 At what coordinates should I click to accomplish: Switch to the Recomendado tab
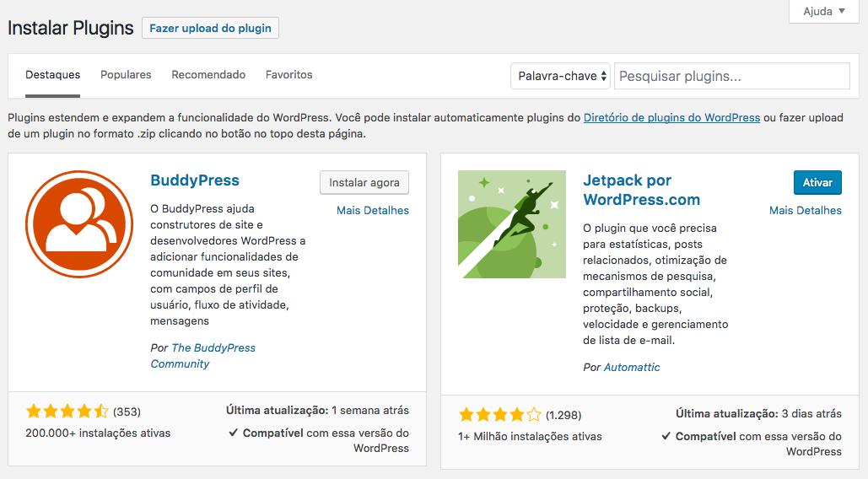point(208,75)
